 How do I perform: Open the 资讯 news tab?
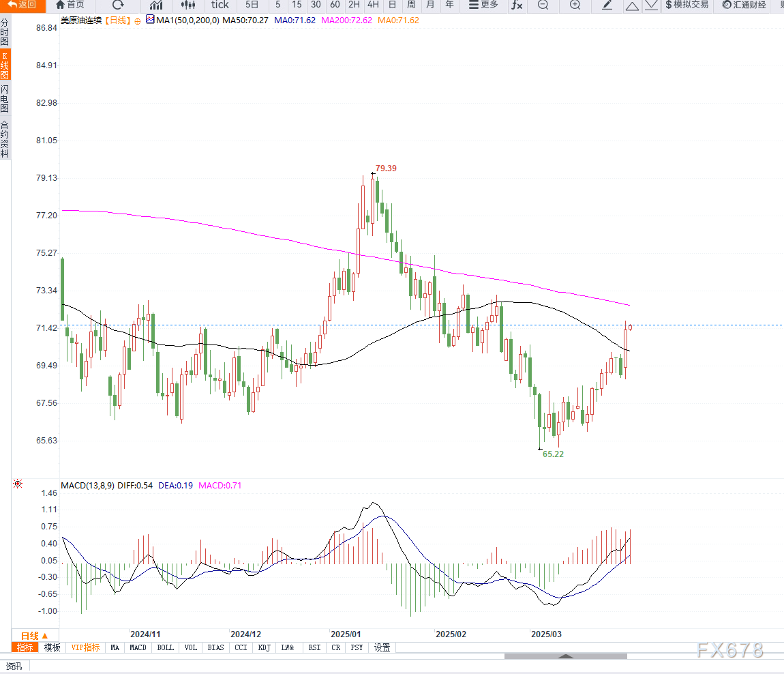click(x=14, y=666)
